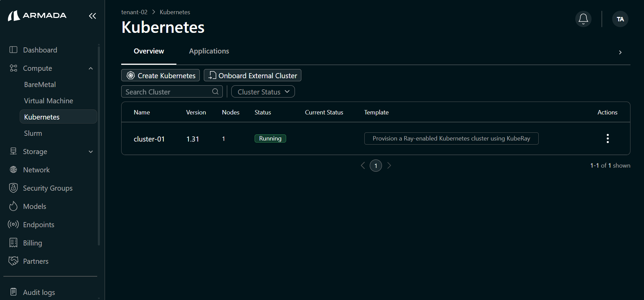Switch to the Applications tab
Viewport: 644px width, 300px height.
click(x=209, y=51)
